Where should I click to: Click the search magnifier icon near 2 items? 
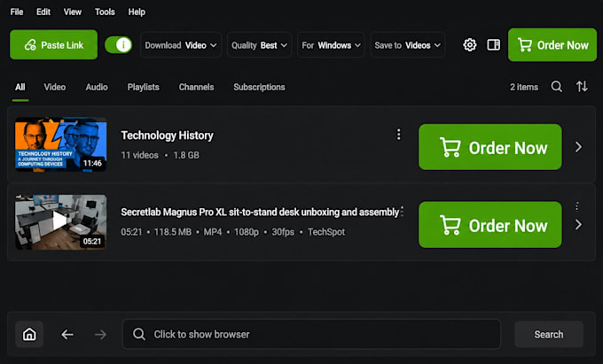557,87
